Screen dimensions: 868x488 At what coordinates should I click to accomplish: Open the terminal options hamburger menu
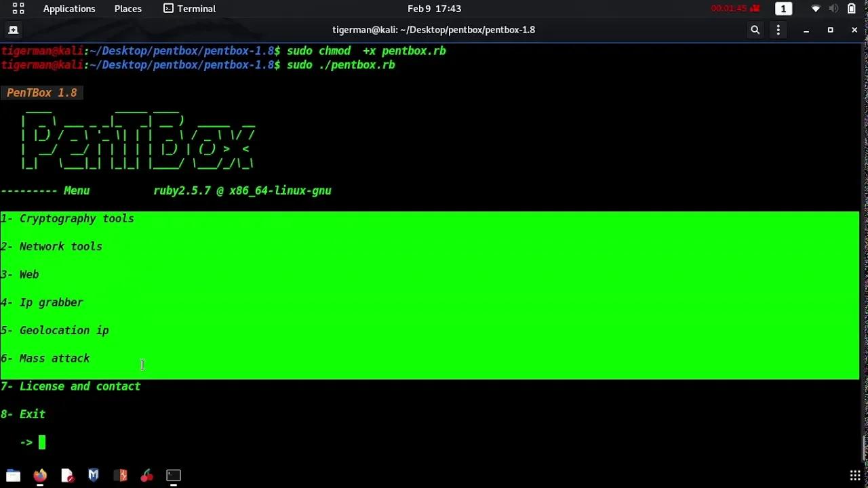778,30
